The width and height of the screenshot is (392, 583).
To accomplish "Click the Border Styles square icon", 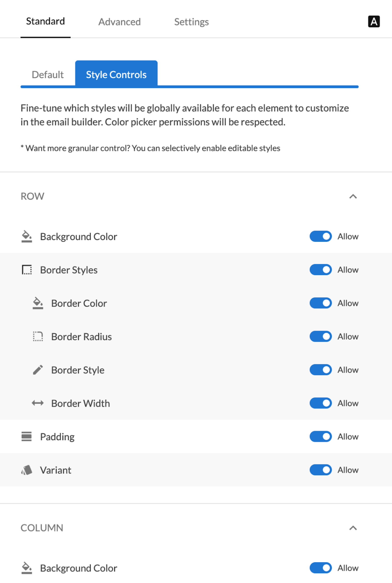I will click(27, 270).
